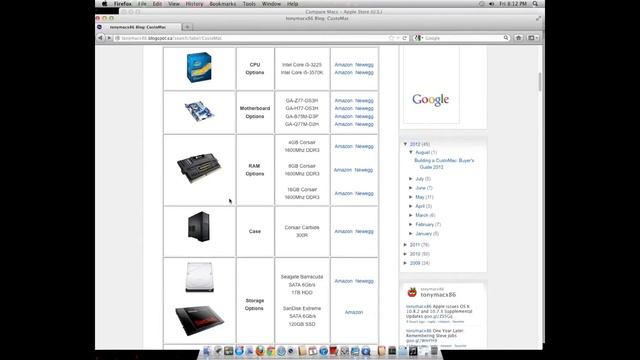Open the Tools menu
The image size is (640, 360).
249,4
